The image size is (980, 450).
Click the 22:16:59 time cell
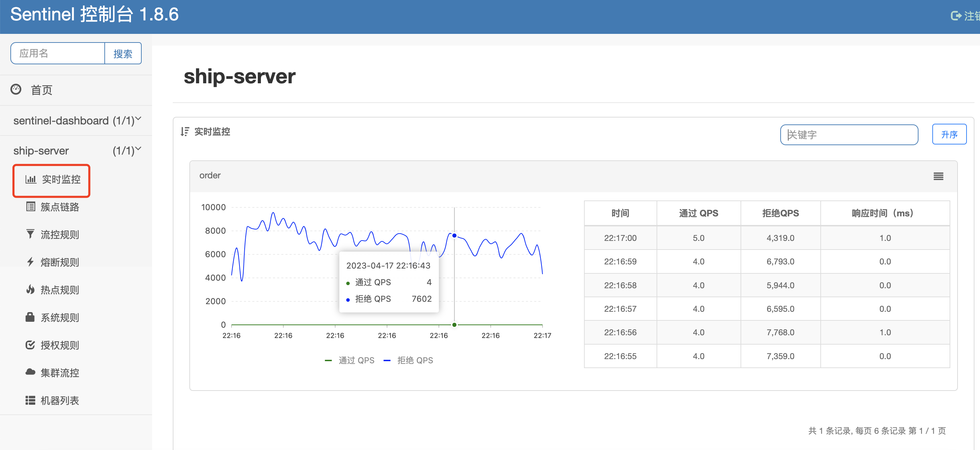pyautogui.click(x=620, y=261)
